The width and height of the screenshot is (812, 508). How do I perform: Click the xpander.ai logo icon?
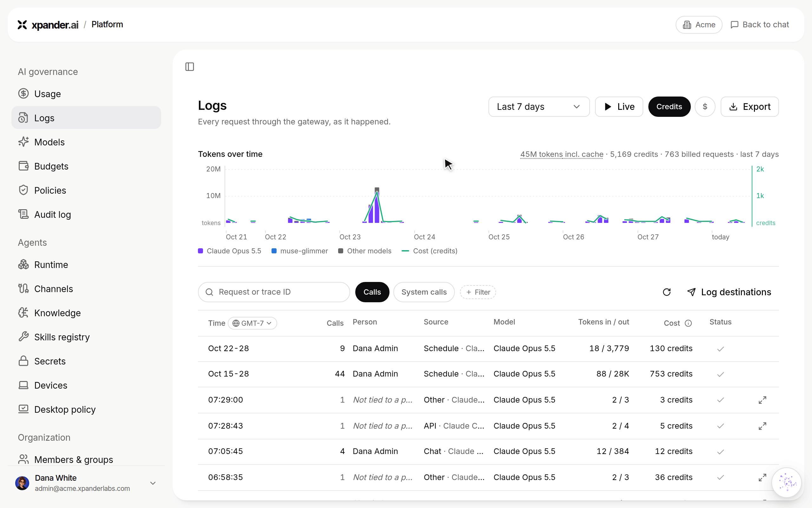[22, 24]
